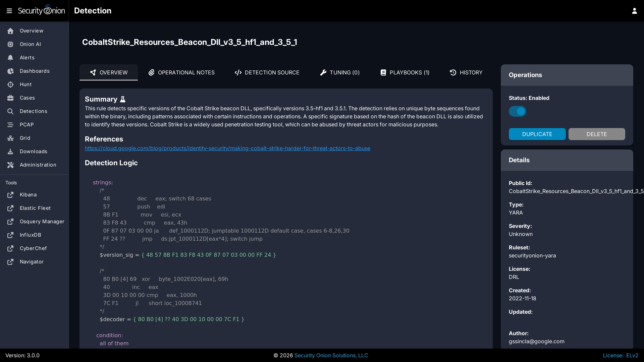Open the hamburger navigation menu

coord(9,11)
